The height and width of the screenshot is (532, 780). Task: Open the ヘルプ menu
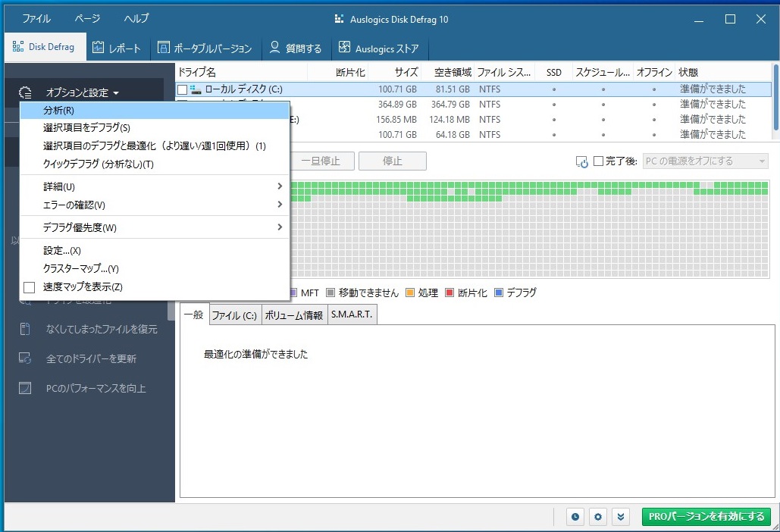coord(136,18)
